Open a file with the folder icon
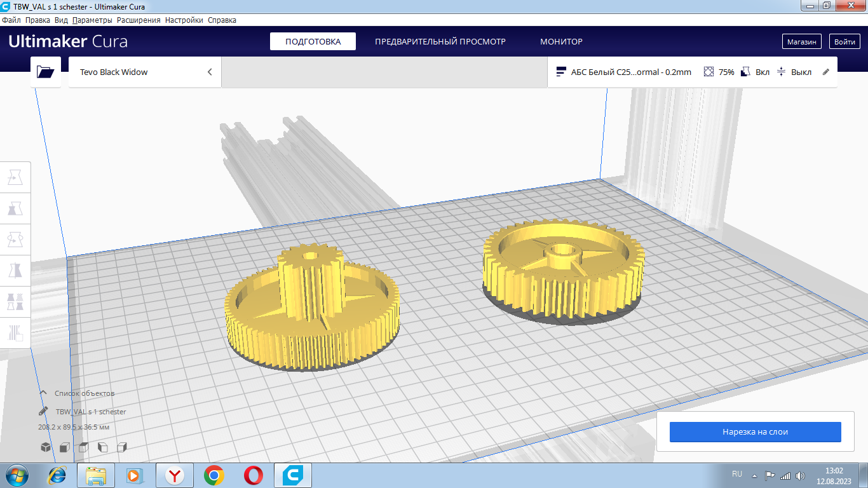868x488 pixels. click(46, 72)
